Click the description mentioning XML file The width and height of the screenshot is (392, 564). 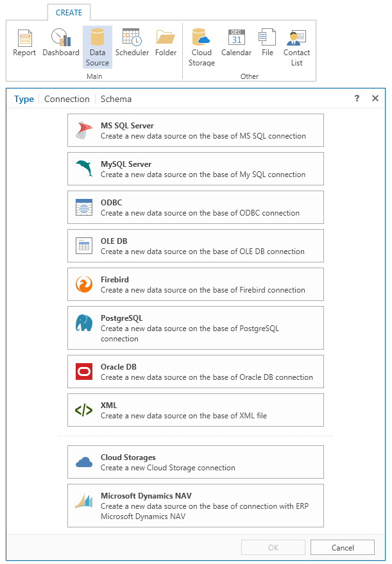click(x=183, y=416)
